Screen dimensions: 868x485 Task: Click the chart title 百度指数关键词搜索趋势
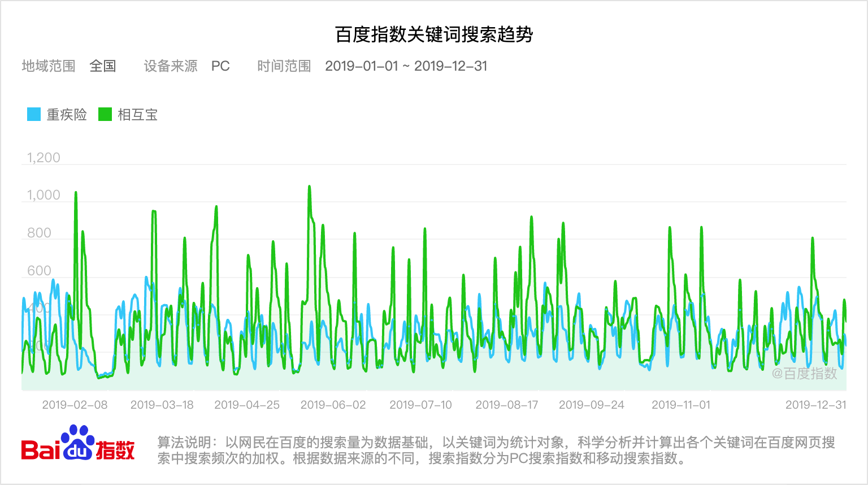tap(434, 32)
